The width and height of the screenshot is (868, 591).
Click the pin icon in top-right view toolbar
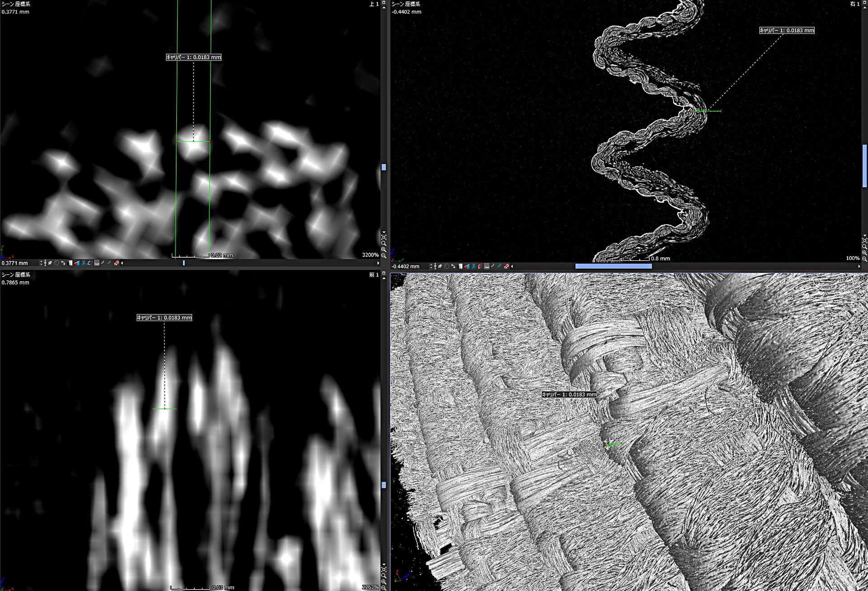tap(439, 266)
